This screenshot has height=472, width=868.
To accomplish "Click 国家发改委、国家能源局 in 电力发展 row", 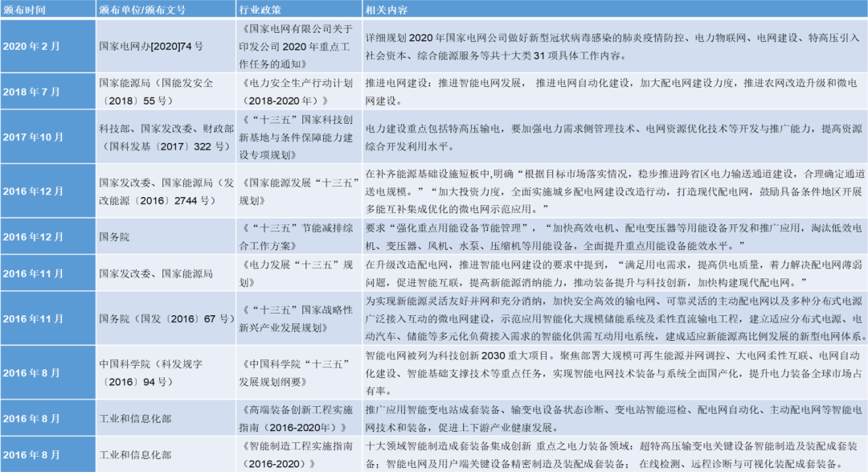I will [166, 273].
